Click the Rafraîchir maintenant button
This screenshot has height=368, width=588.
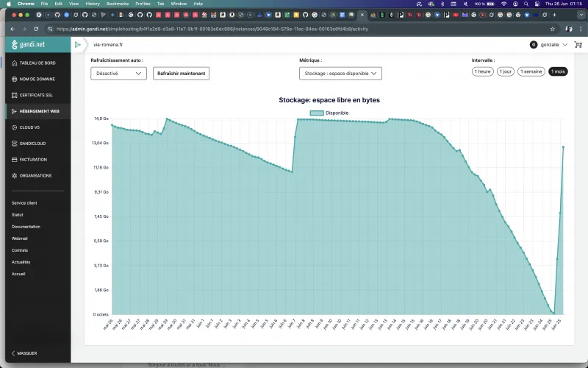coord(182,73)
